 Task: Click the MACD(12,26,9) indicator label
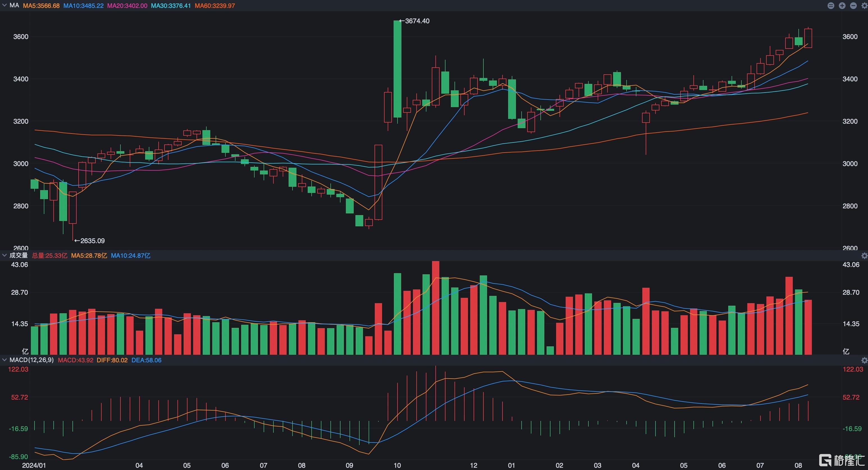[x=32, y=360]
